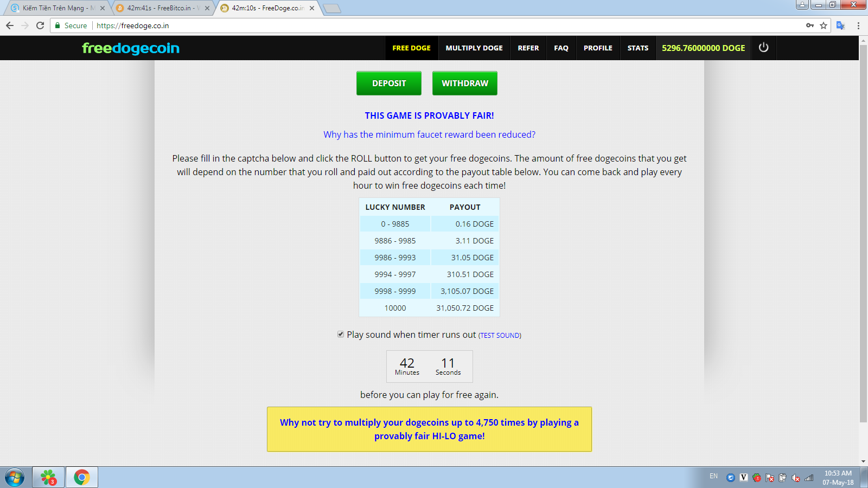Open the STATS page
This screenshot has width=868, height=488.
[x=638, y=48]
